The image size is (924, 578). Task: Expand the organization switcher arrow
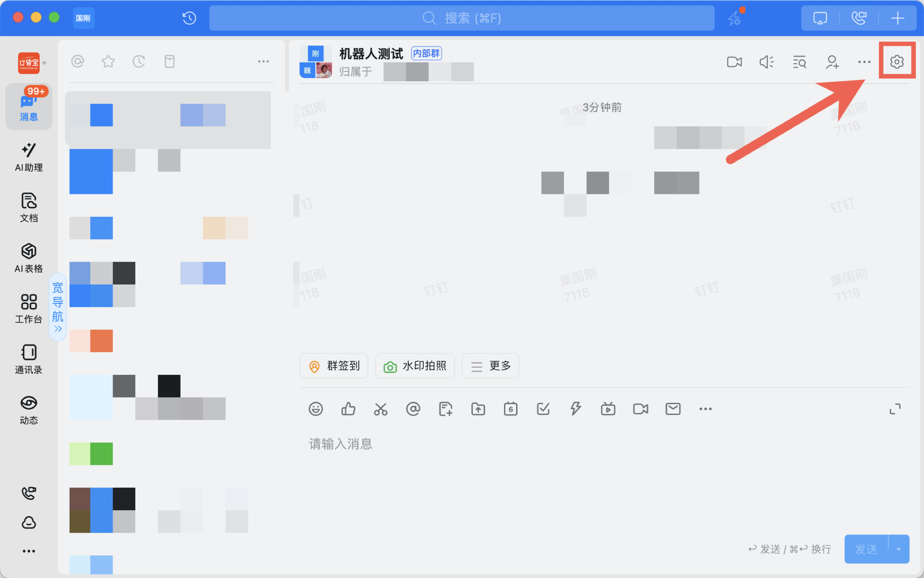(45, 63)
